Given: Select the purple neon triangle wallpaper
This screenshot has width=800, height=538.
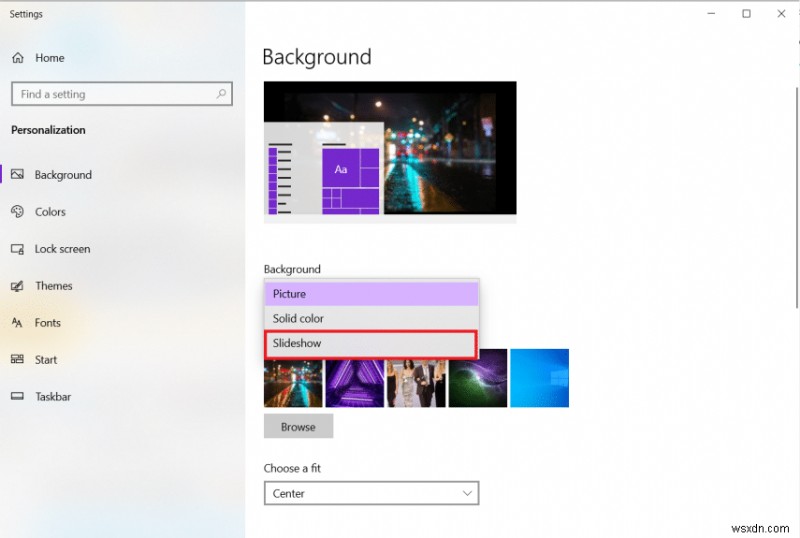Looking at the screenshot, I should pos(355,383).
